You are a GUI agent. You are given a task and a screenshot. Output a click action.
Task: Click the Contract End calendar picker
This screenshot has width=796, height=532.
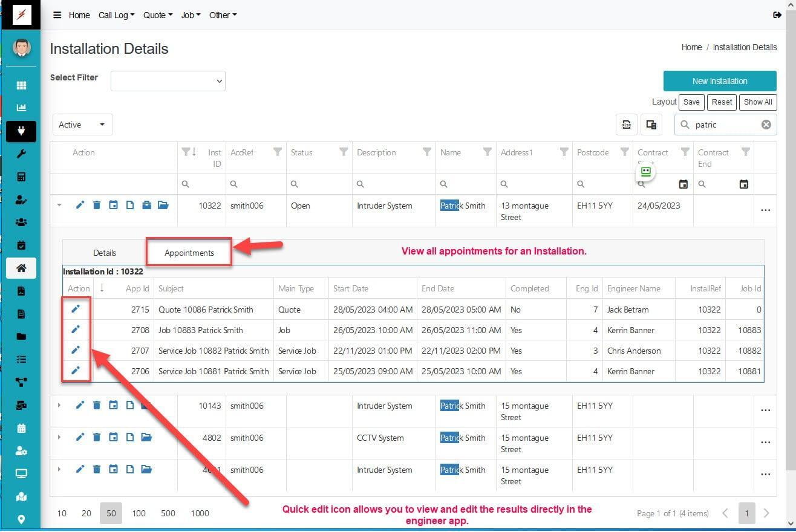(x=744, y=184)
